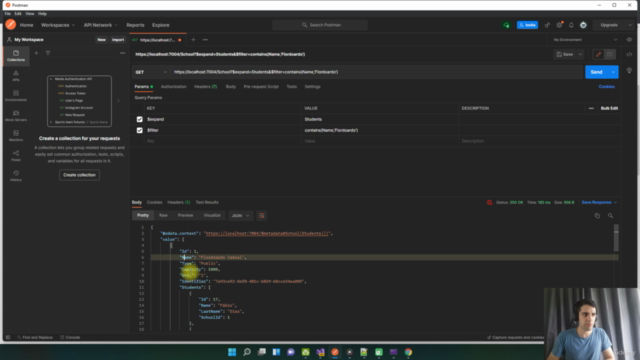Open the Mock Servers sidebar panel
The width and height of the screenshot is (640, 360).
click(16, 116)
